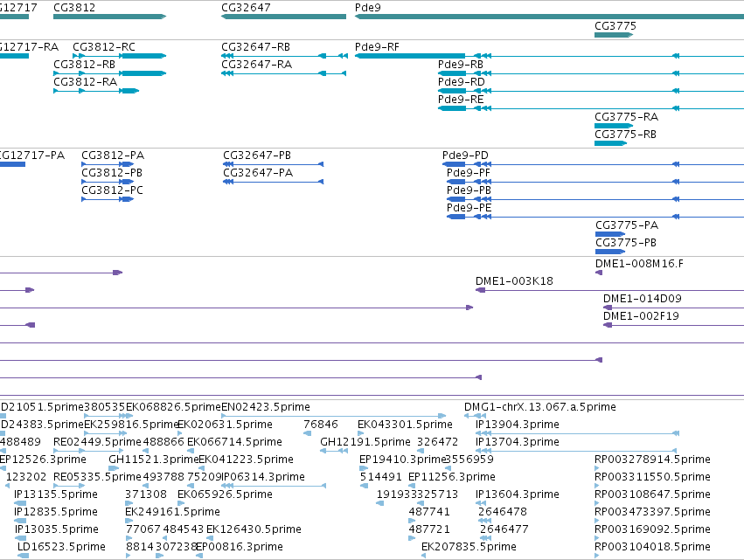Click EST label EP19410.3prime
Image resolution: width=744 pixels, height=560 pixels.
click(402, 460)
